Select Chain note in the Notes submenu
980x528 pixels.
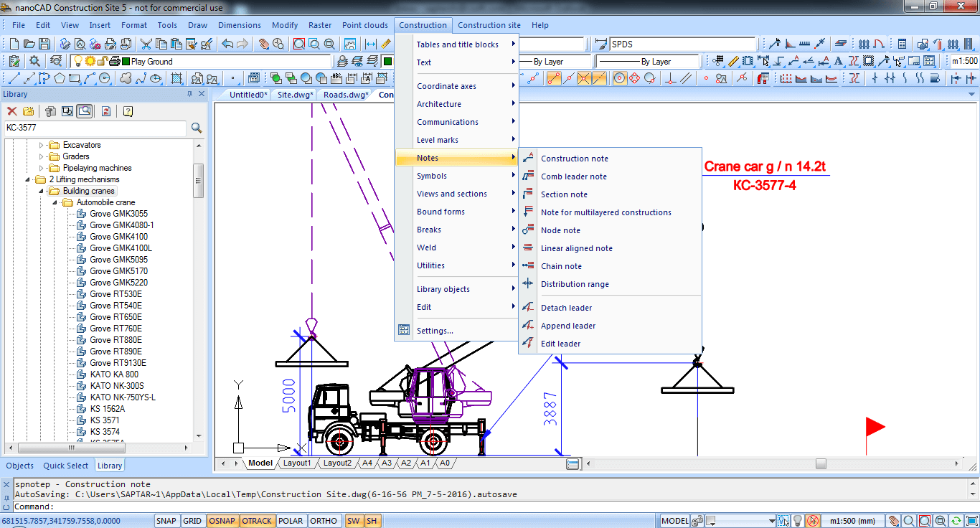562,266
